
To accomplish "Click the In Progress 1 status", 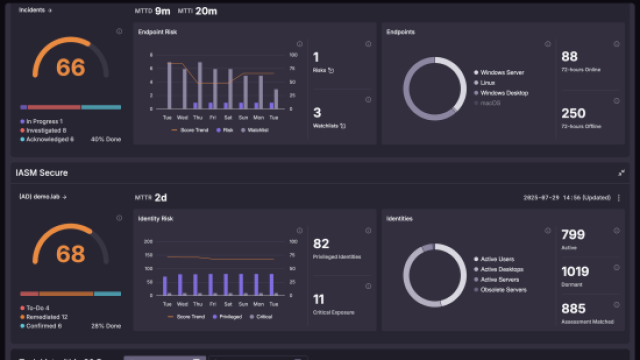I will (41, 122).
